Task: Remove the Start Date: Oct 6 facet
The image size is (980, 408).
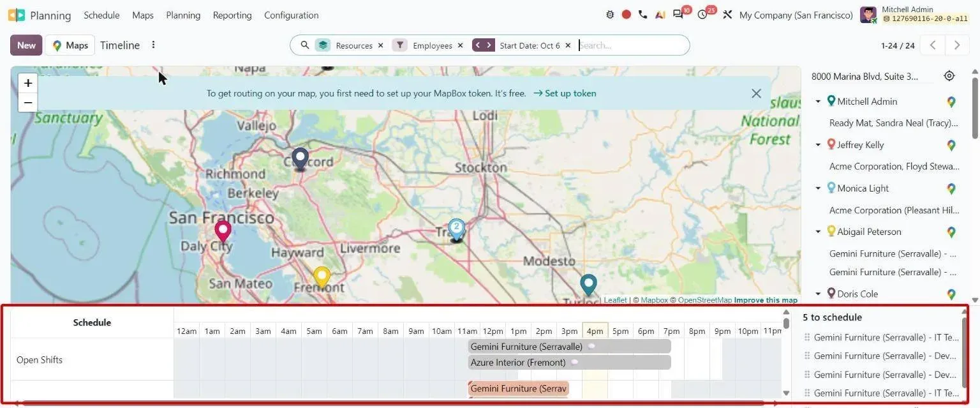Action: point(568,45)
